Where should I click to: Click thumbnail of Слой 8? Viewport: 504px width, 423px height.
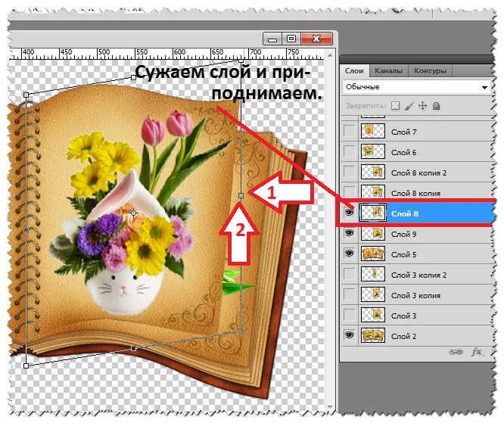(373, 213)
